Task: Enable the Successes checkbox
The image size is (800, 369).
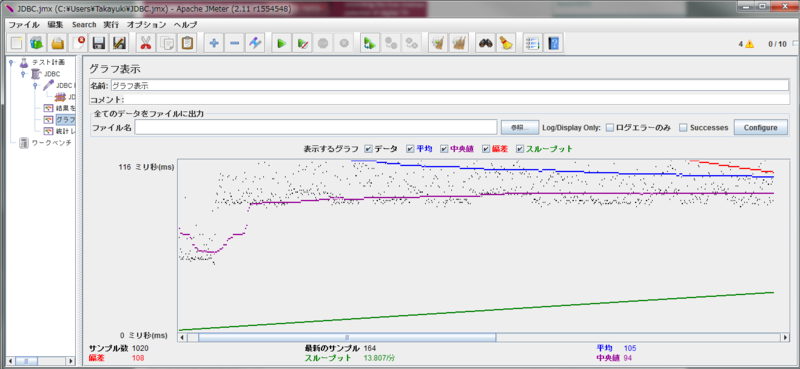Action: [684, 128]
